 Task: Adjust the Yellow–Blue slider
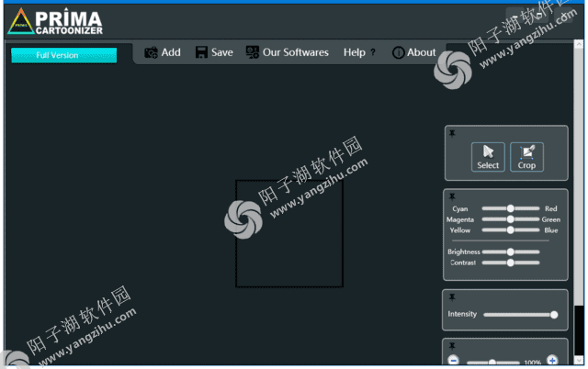pyautogui.click(x=511, y=230)
